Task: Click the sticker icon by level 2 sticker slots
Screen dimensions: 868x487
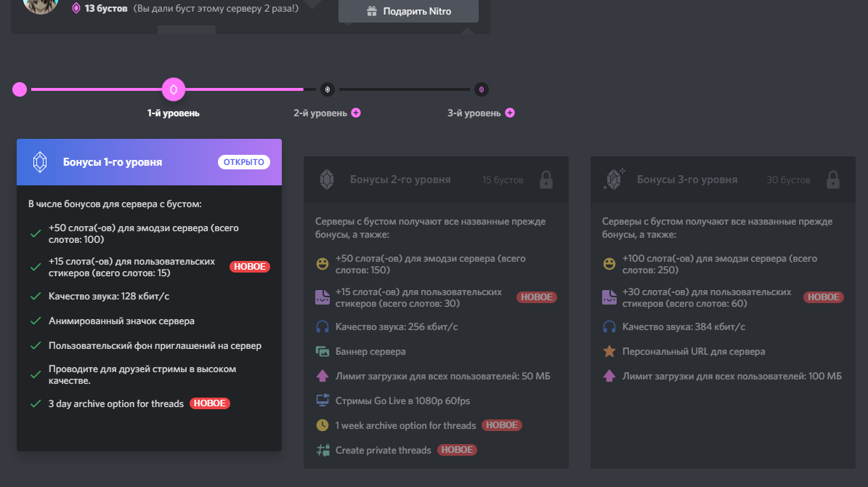Action: 323,297
